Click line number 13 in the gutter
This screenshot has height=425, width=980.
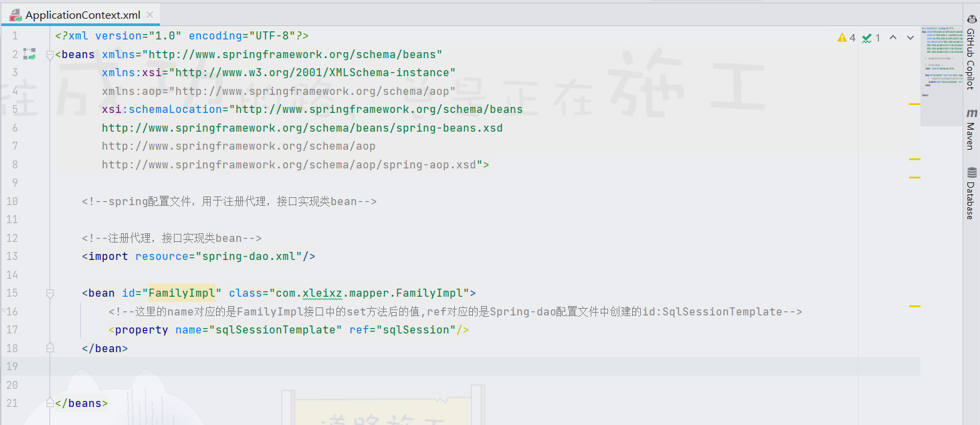click(11, 257)
